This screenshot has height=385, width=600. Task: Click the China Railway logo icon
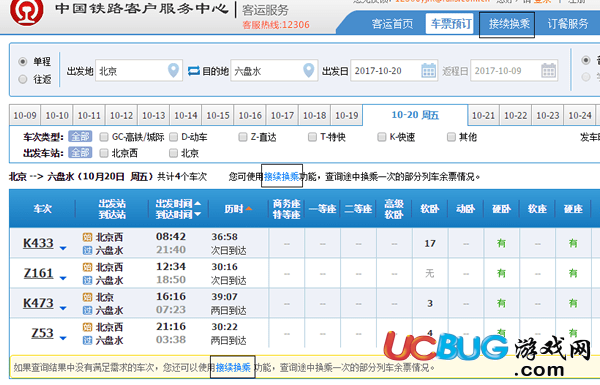pos(27,11)
